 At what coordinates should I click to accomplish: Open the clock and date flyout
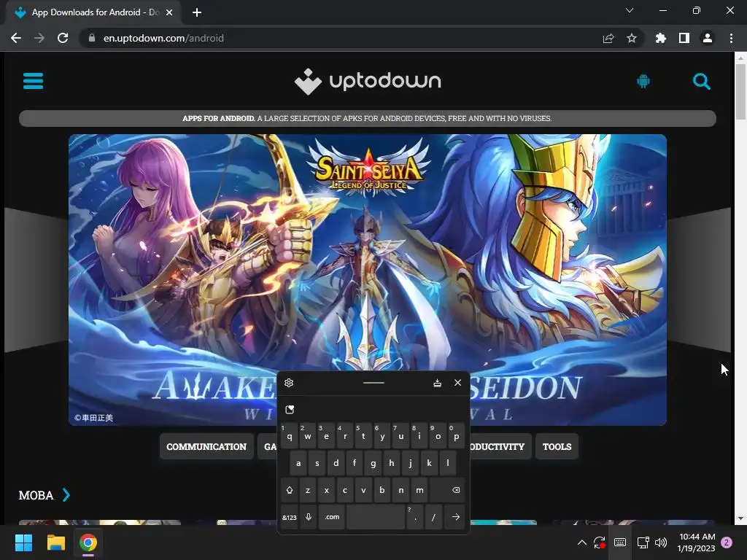(697, 542)
